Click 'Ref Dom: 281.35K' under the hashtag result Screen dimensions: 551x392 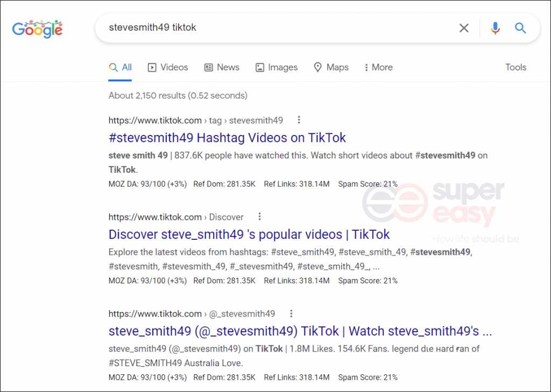pyautogui.click(x=224, y=184)
